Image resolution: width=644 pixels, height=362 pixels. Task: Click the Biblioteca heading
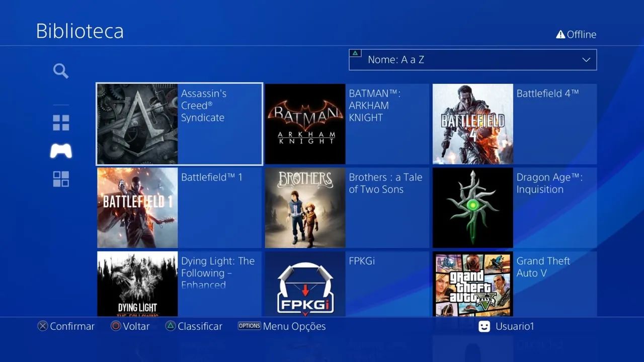[x=80, y=31]
